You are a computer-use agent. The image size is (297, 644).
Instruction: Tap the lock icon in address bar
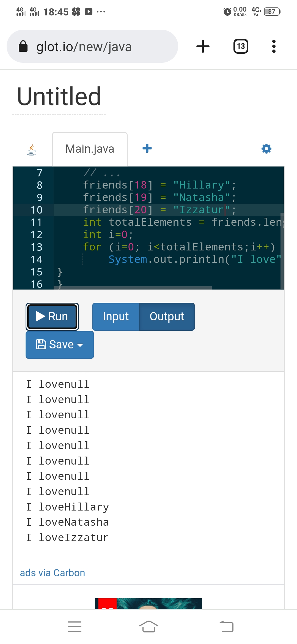click(x=23, y=46)
